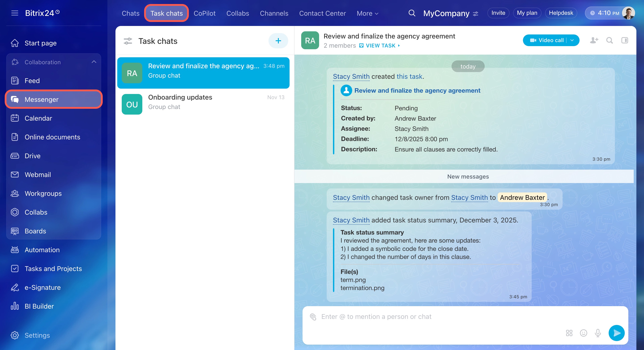
Task: Open the emoji picker in message box
Action: click(583, 333)
